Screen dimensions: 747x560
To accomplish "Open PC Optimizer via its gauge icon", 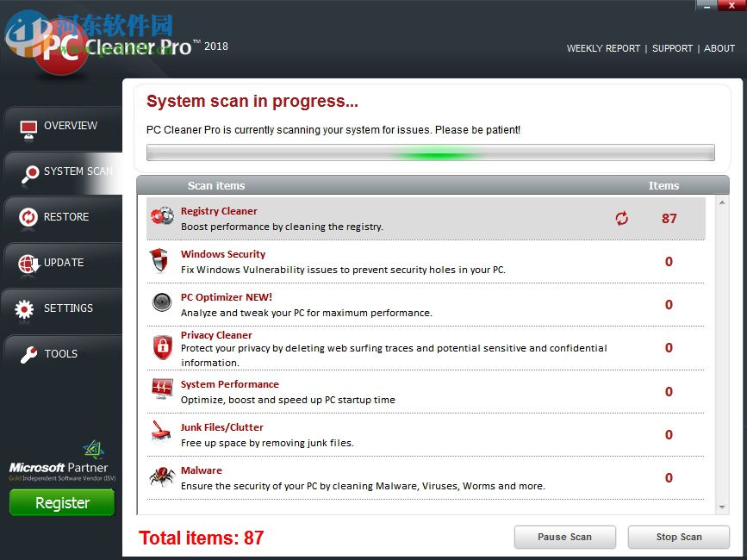I will 162,302.
